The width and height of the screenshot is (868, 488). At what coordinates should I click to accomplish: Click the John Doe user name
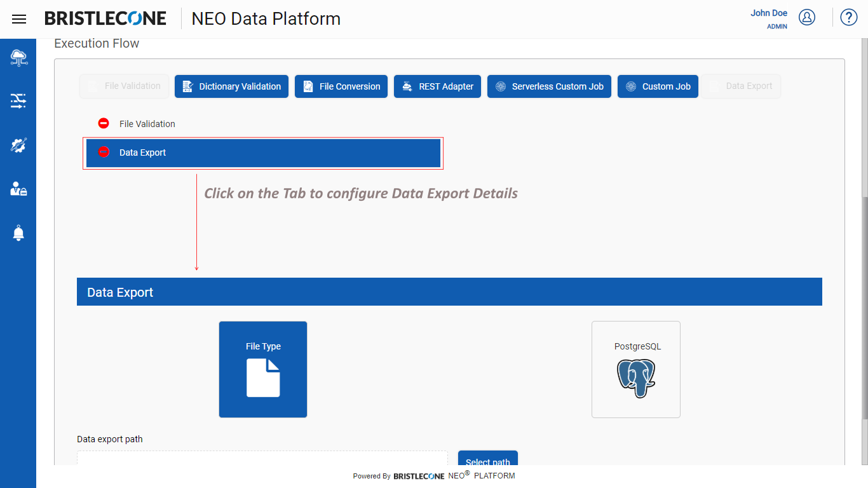coord(769,13)
